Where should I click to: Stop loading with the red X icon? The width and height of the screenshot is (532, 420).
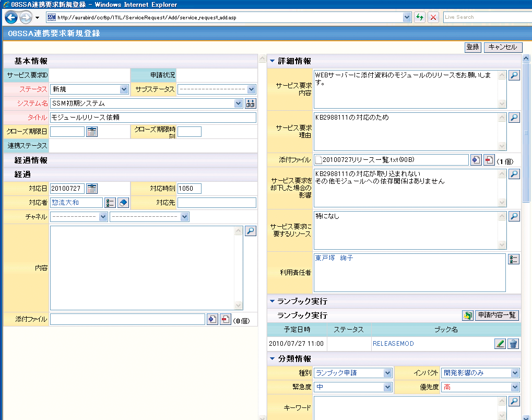click(433, 17)
